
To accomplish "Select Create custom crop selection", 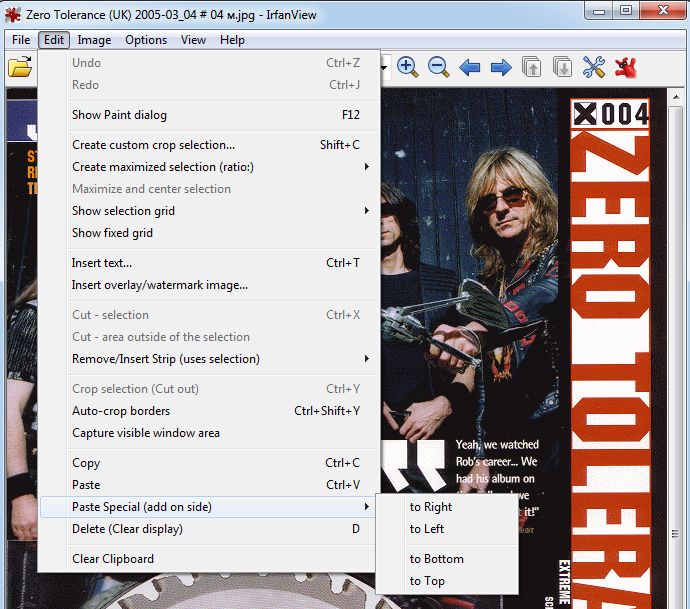I will (207, 145).
